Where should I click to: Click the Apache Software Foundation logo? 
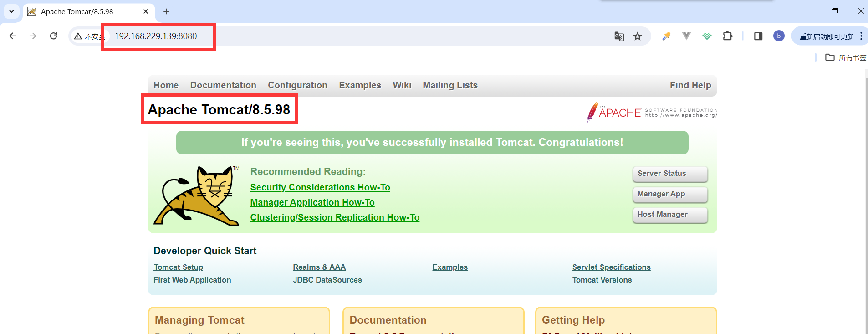tap(652, 113)
